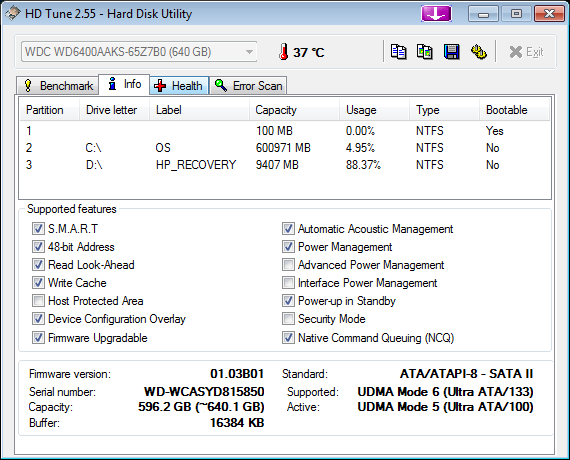Image resolution: width=570 pixels, height=460 pixels.
Task: Toggle the Power-up in Standby checkbox
Action: pyautogui.click(x=288, y=301)
